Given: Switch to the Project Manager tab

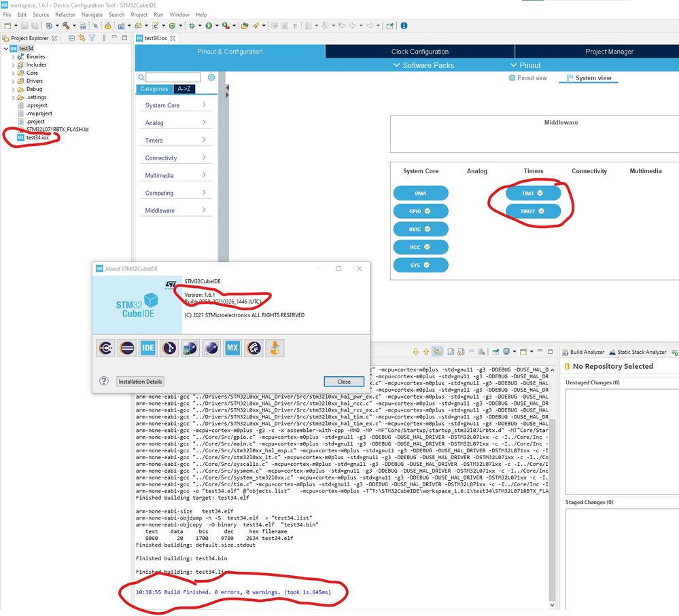Looking at the screenshot, I should (609, 52).
